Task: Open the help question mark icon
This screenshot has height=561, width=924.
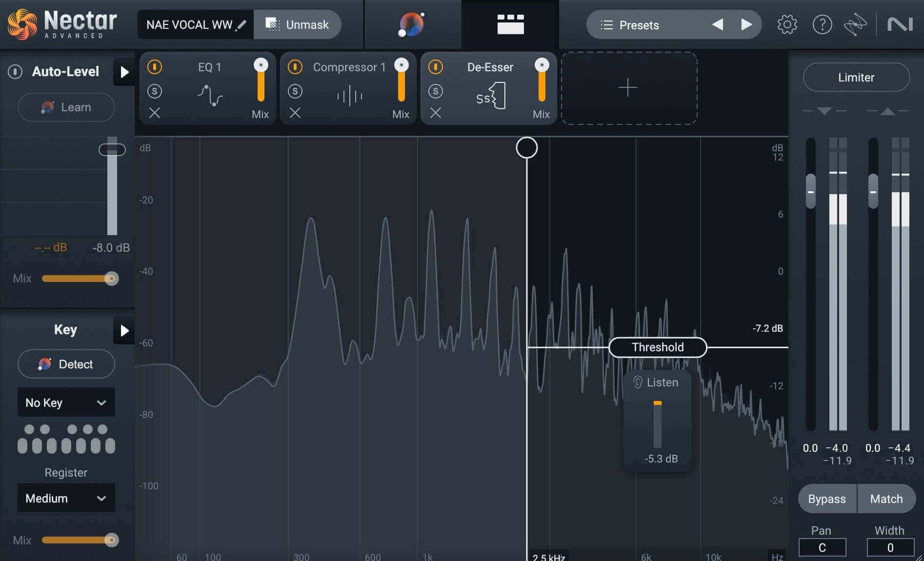Action: 822,24
